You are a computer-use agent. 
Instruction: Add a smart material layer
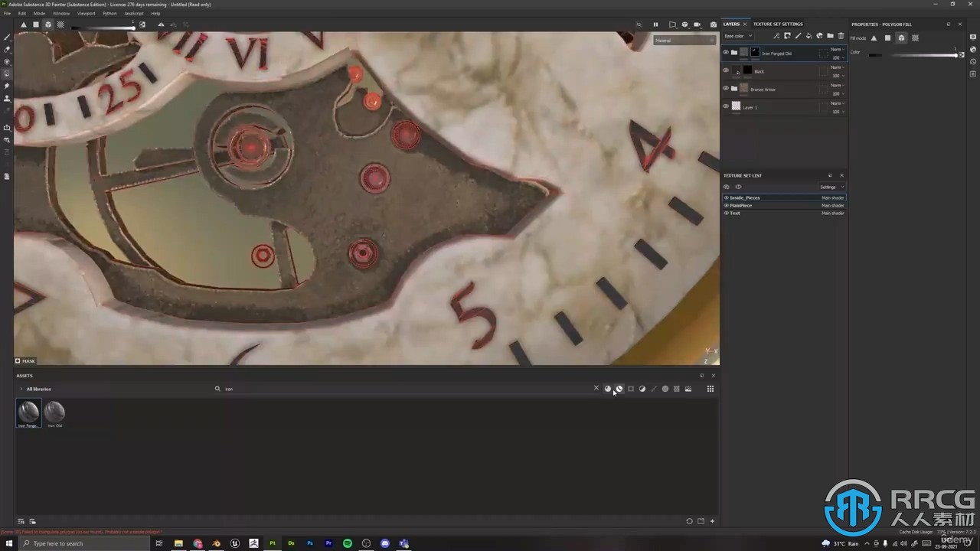pos(819,36)
